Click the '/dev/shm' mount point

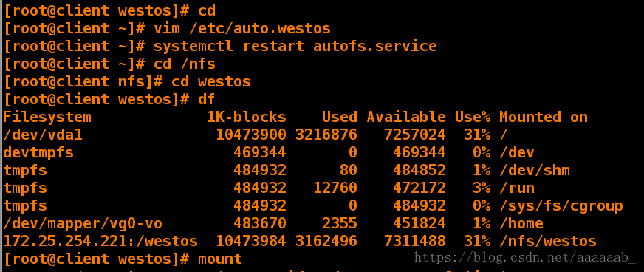tap(535, 170)
